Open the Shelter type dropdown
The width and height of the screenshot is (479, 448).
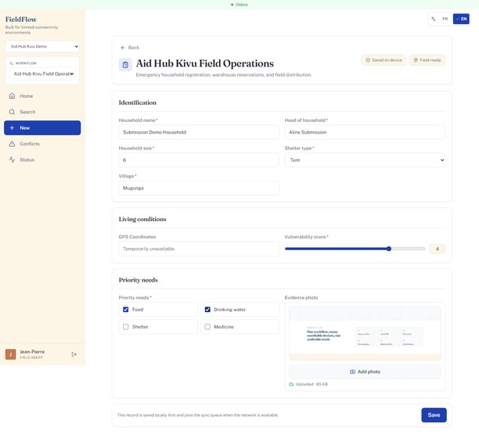tap(365, 160)
